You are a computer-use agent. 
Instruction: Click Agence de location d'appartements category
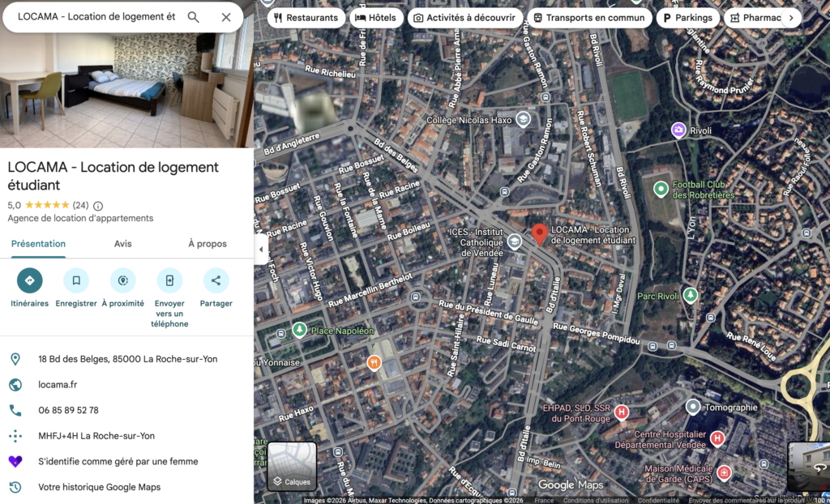[x=80, y=218]
